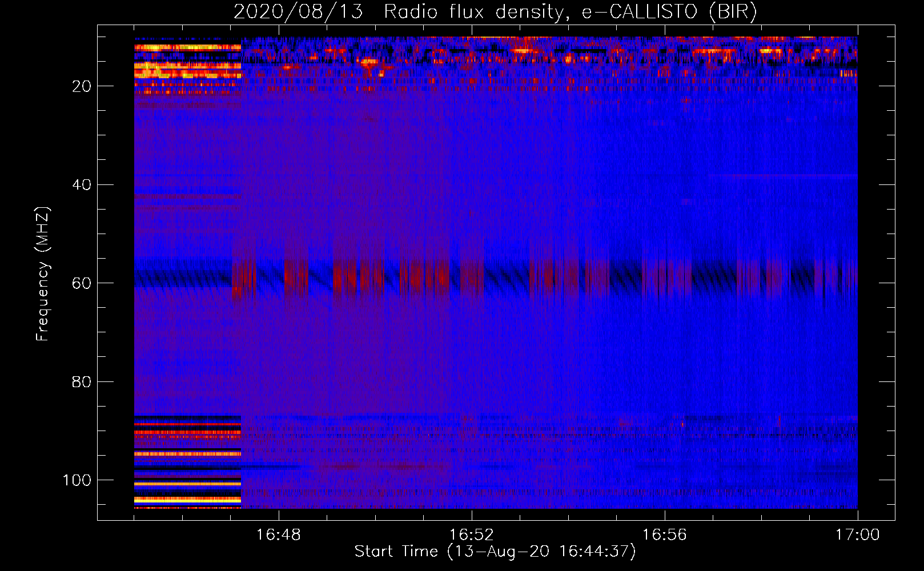The height and width of the screenshot is (571, 924).
Task: Click the '60' frequency tick label
Action: [82, 283]
